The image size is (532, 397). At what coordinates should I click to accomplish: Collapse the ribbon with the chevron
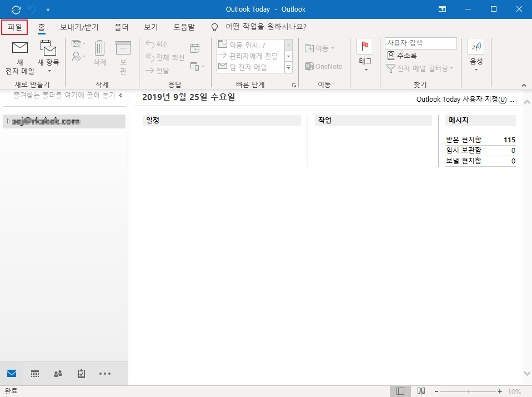524,85
